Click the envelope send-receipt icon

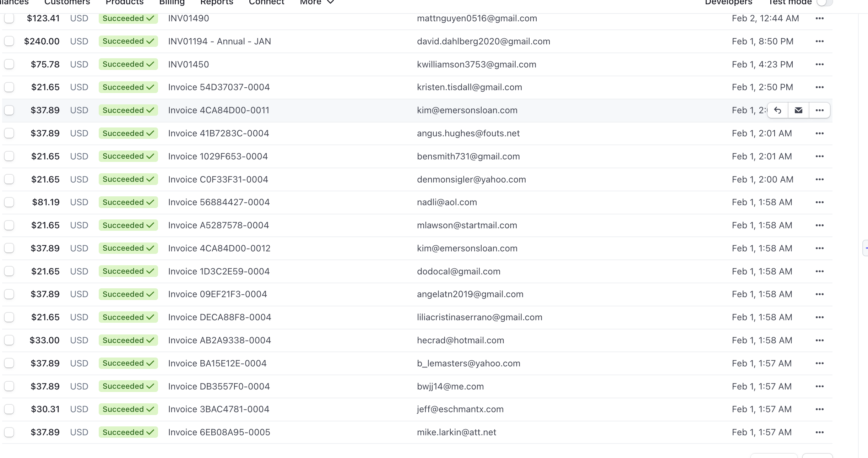[798, 110]
